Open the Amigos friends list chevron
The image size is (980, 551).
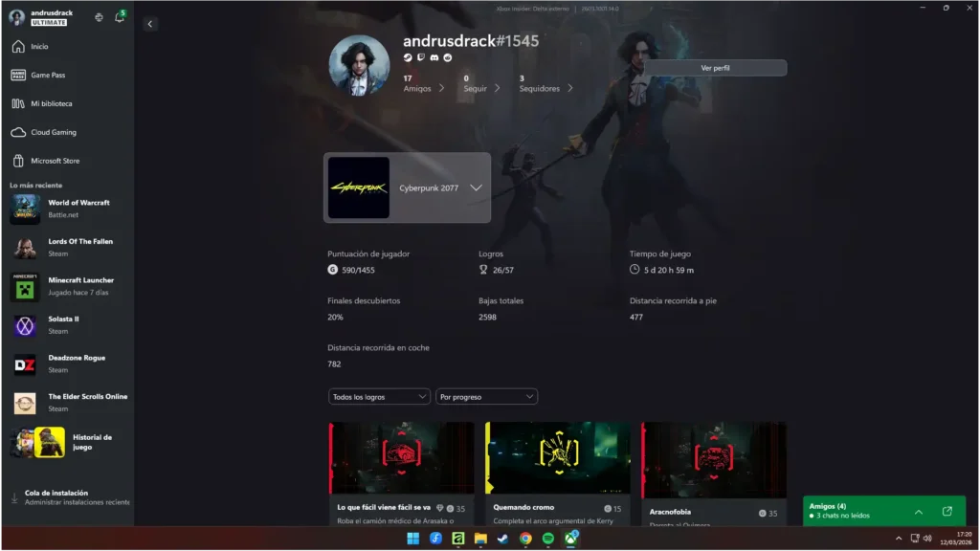click(442, 88)
